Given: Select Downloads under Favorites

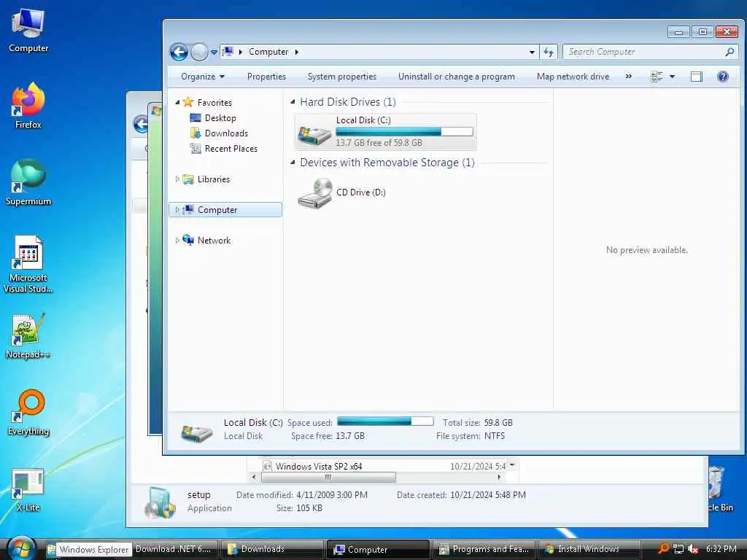Looking at the screenshot, I should point(226,133).
